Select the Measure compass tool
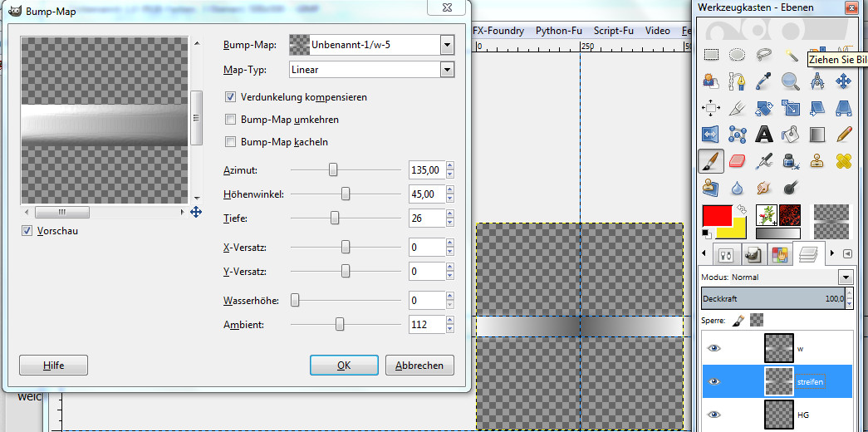 [x=817, y=82]
